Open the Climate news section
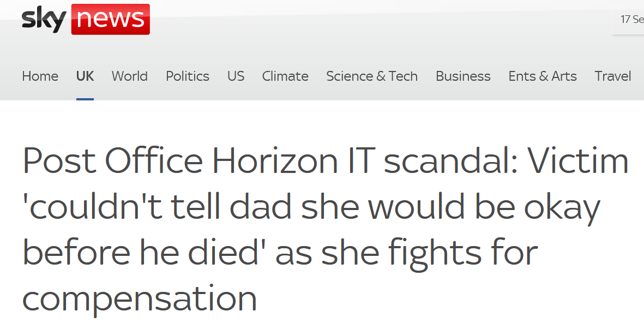 pyautogui.click(x=285, y=76)
